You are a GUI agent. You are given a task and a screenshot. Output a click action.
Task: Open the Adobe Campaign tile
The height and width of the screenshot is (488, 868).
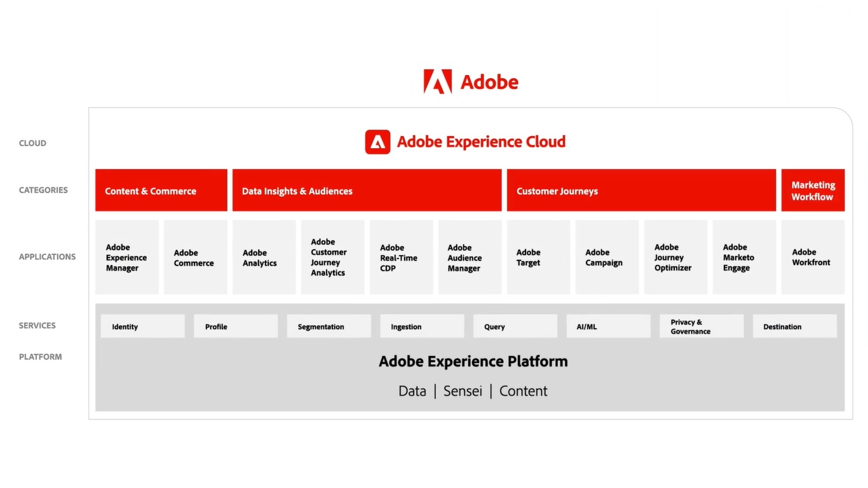tap(607, 257)
